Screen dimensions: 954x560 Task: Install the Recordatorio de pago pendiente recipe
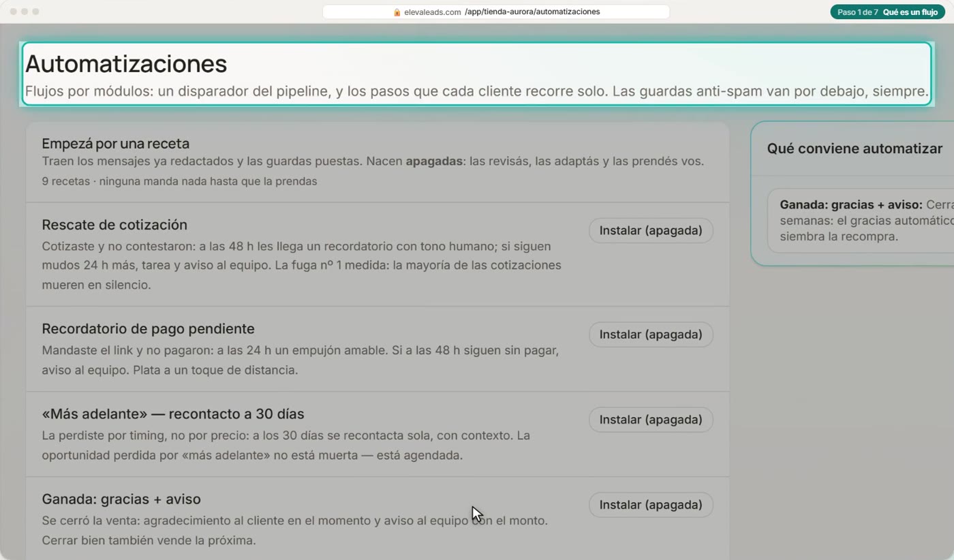(651, 335)
